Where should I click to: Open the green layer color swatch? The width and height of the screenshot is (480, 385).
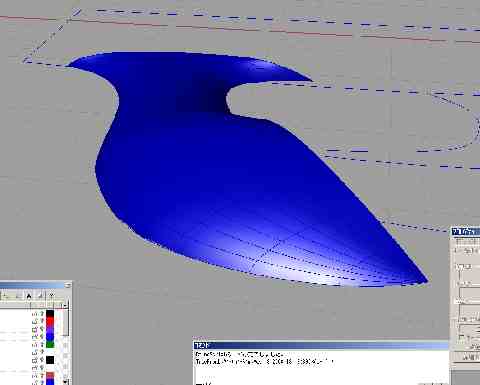pos(50,345)
